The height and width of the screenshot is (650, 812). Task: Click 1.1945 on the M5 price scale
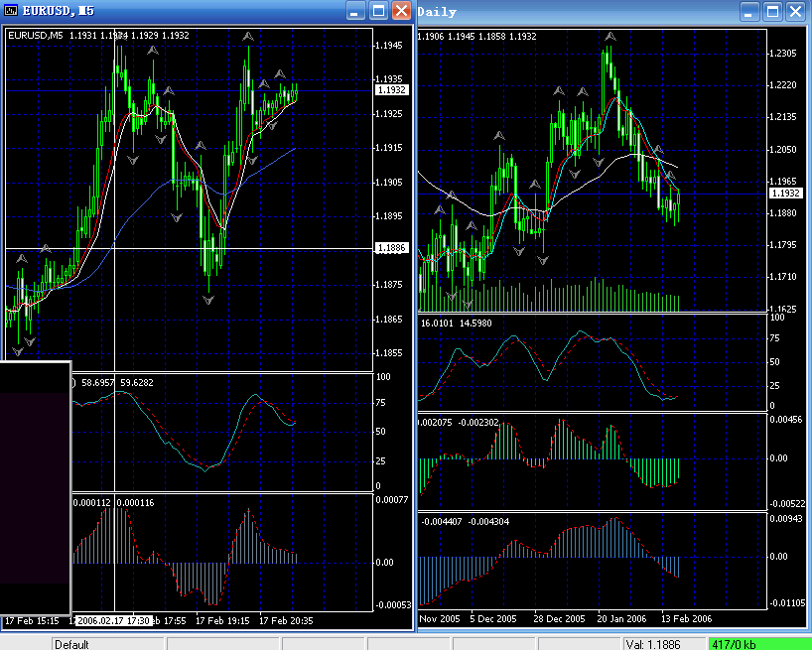(x=388, y=45)
